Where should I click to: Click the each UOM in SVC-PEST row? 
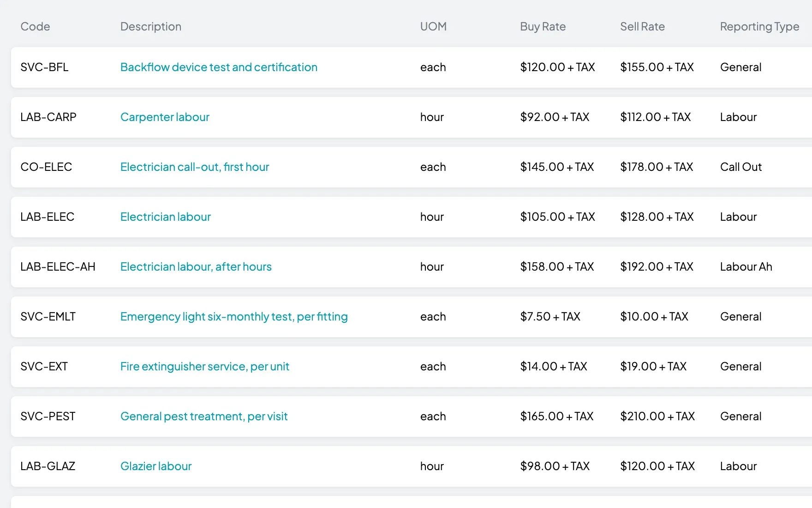click(x=433, y=417)
